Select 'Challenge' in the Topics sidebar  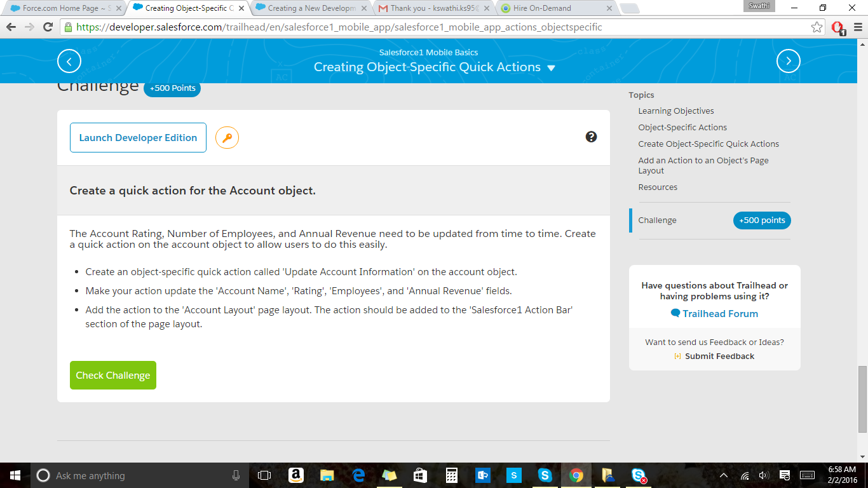coord(658,220)
